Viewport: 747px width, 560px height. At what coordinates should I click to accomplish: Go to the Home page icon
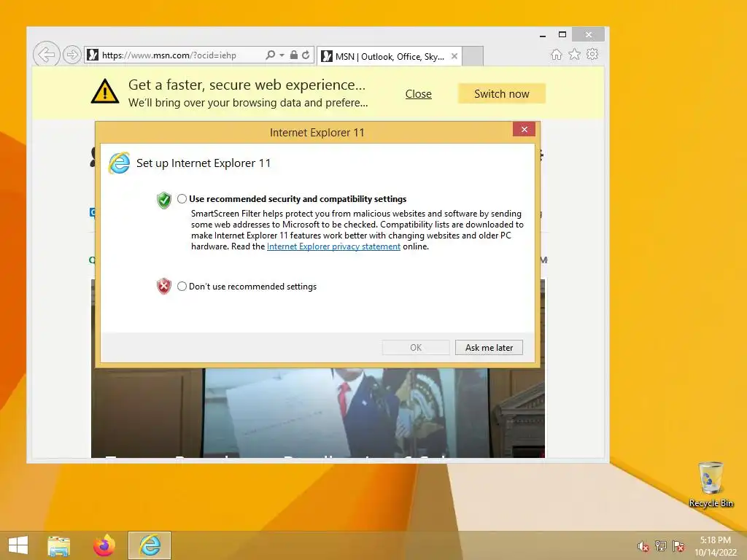[x=557, y=54]
